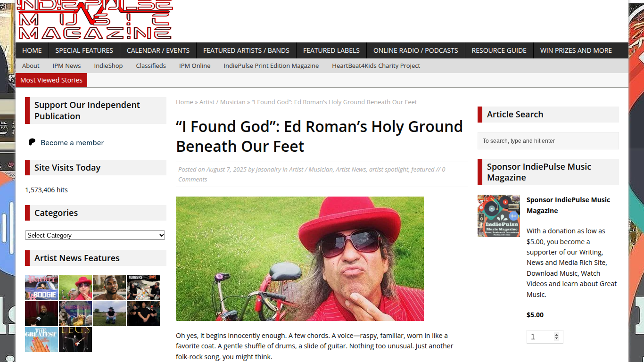The width and height of the screenshot is (644, 362).
Task: Go to Home in the breadcrumb trail
Action: point(184,102)
